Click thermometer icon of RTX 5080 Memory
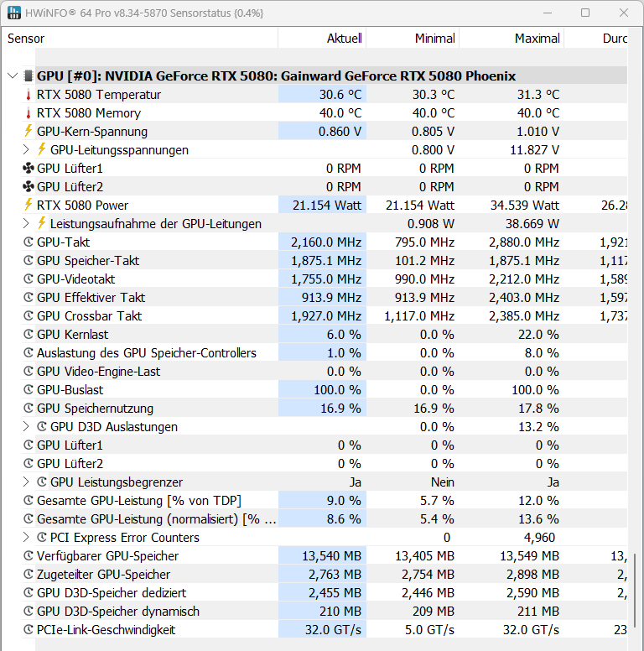 (x=29, y=113)
